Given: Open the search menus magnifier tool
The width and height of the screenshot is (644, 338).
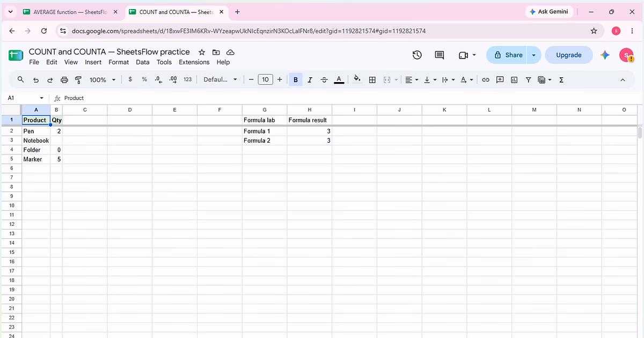Looking at the screenshot, I should [x=21, y=79].
